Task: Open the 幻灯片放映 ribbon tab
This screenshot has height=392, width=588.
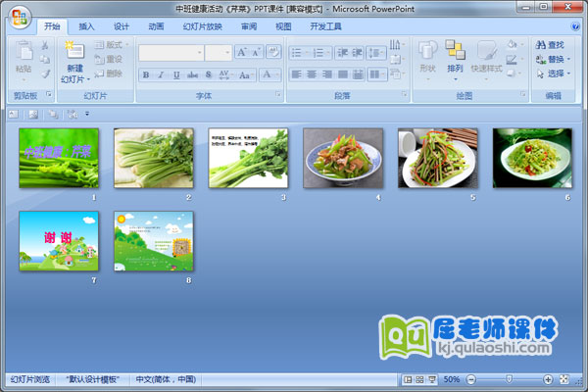Action: tap(203, 26)
